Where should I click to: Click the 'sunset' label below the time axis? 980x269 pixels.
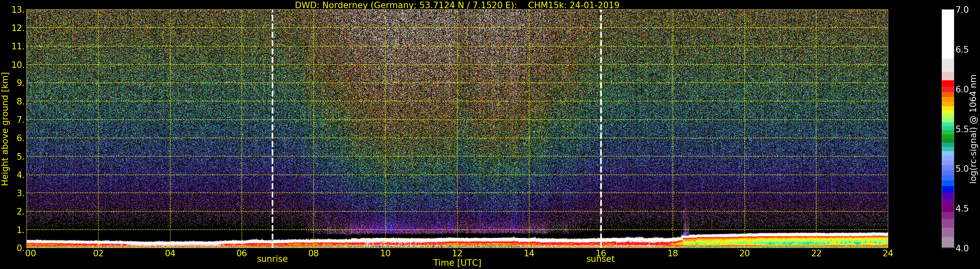pyautogui.click(x=601, y=259)
